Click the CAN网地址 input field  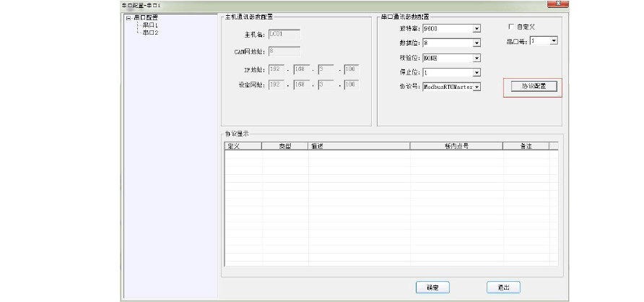click(x=284, y=51)
